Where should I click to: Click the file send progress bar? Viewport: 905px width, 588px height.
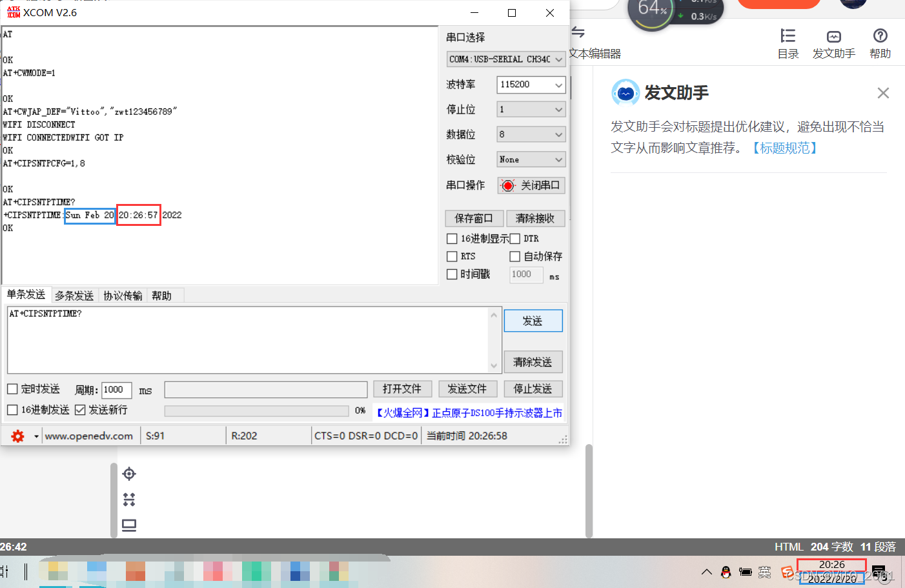[257, 411]
